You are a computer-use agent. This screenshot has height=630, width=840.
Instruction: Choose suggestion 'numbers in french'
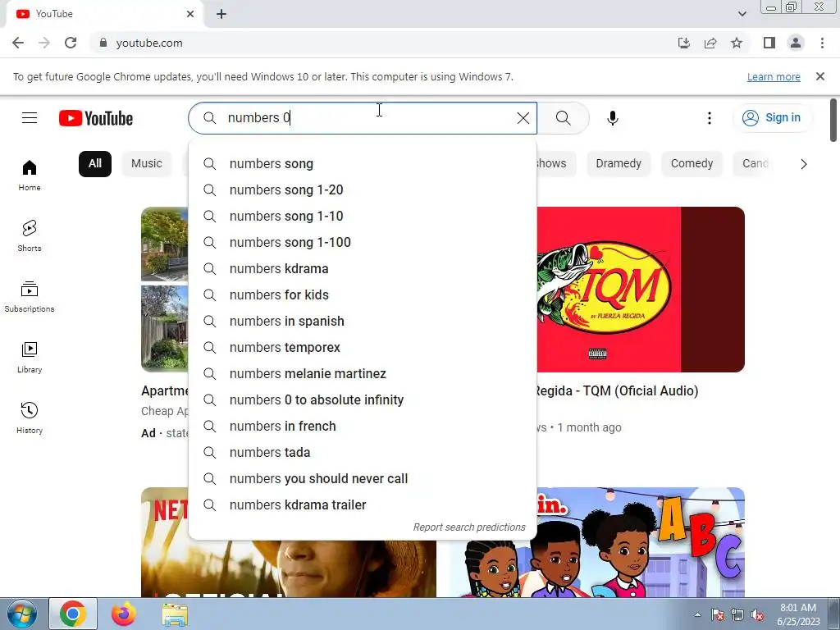pyautogui.click(x=362, y=426)
